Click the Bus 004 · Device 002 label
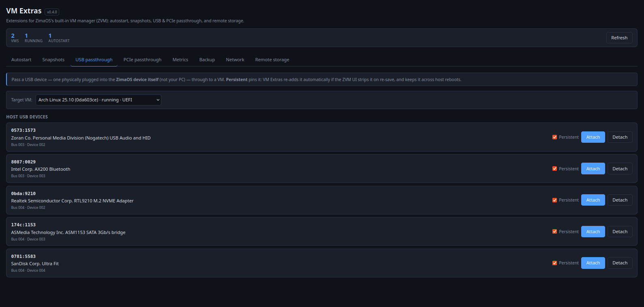The height and width of the screenshot is (307, 644). (28, 208)
